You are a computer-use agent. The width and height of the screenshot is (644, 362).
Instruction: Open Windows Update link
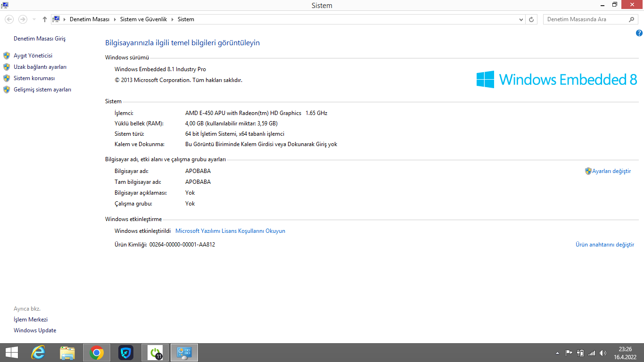[35, 330]
